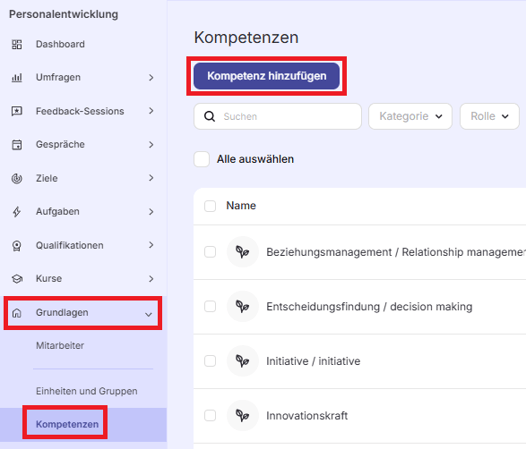Open the Kurse menu label

pos(49,279)
